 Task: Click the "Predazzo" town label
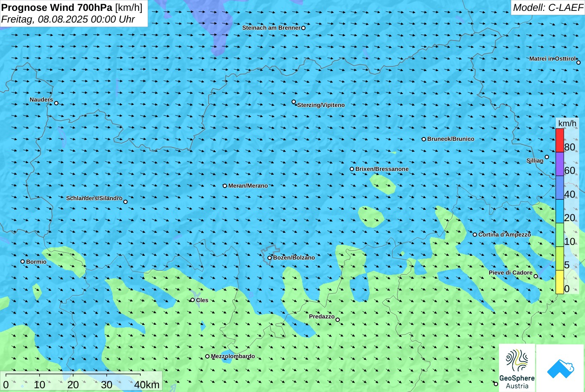(322, 316)
